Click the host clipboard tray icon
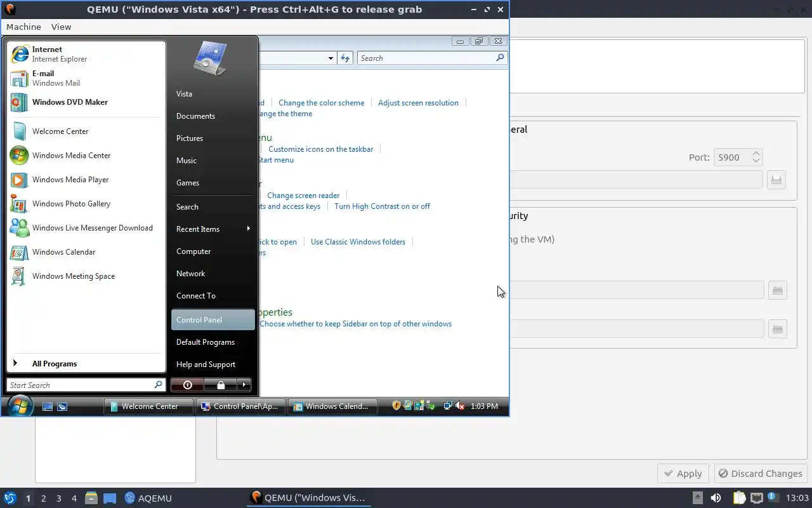This screenshot has height=508, width=812. 739,498
